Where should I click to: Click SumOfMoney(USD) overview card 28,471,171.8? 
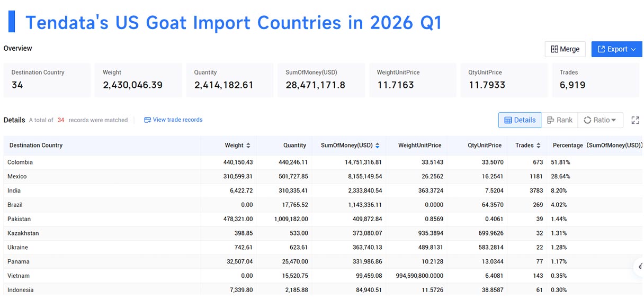pyautogui.click(x=321, y=80)
